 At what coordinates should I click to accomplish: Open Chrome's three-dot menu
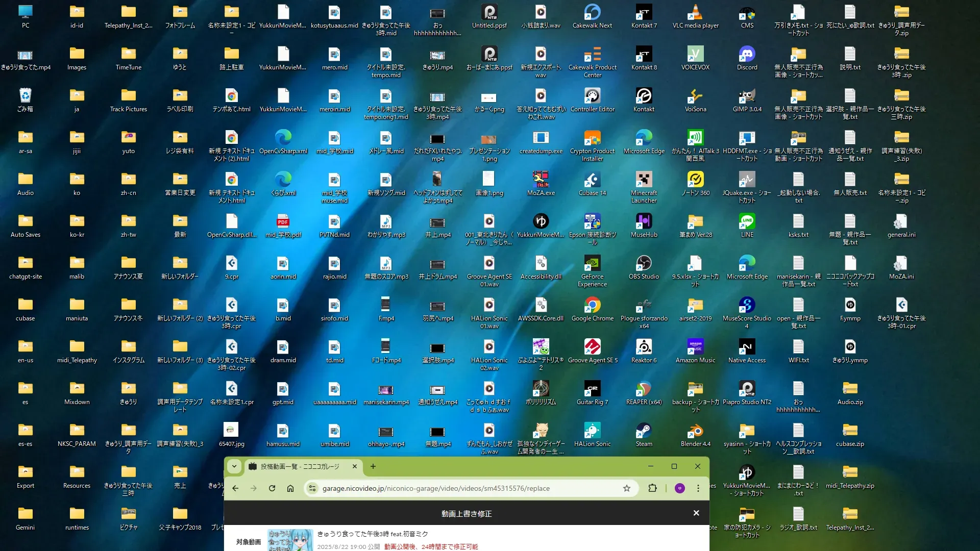(698, 488)
